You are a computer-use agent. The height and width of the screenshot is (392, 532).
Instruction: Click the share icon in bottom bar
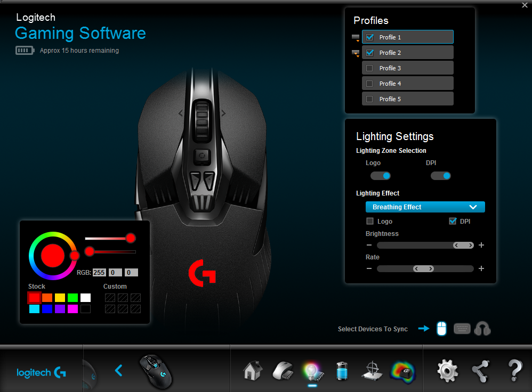tap(481, 371)
